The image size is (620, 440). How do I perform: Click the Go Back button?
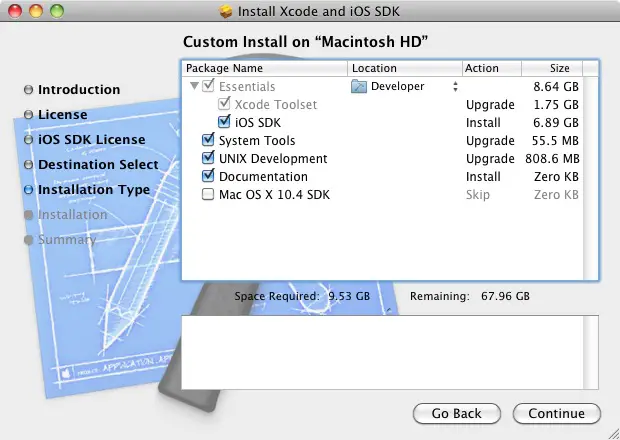tap(456, 413)
